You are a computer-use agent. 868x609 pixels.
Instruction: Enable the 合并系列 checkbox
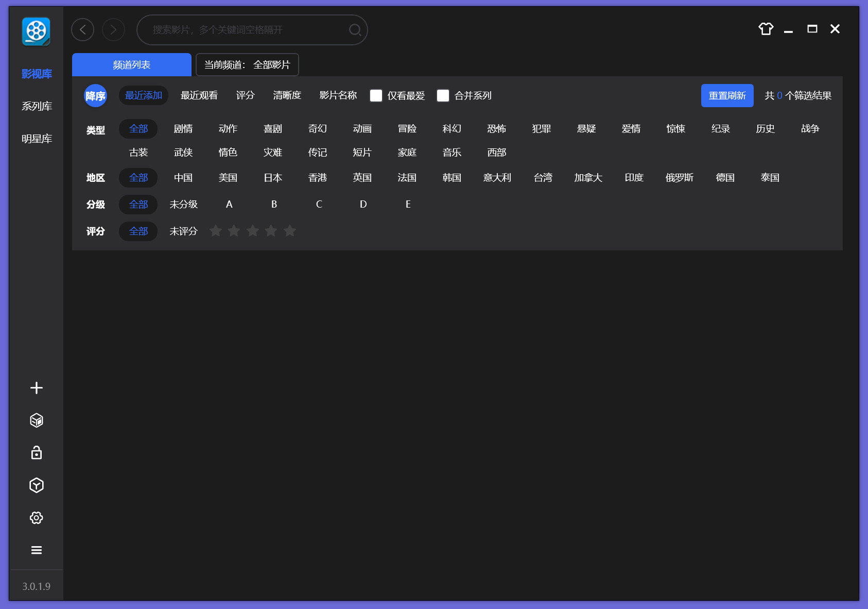[443, 95]
